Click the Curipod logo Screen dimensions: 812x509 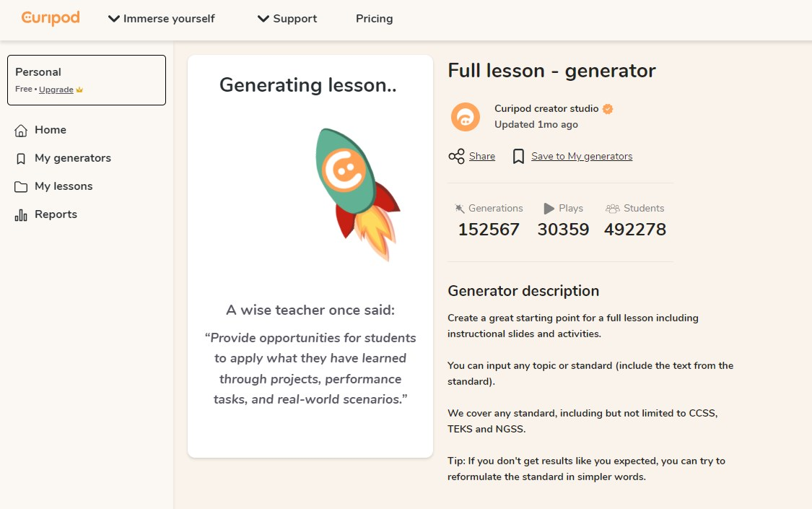coord(51,18)
